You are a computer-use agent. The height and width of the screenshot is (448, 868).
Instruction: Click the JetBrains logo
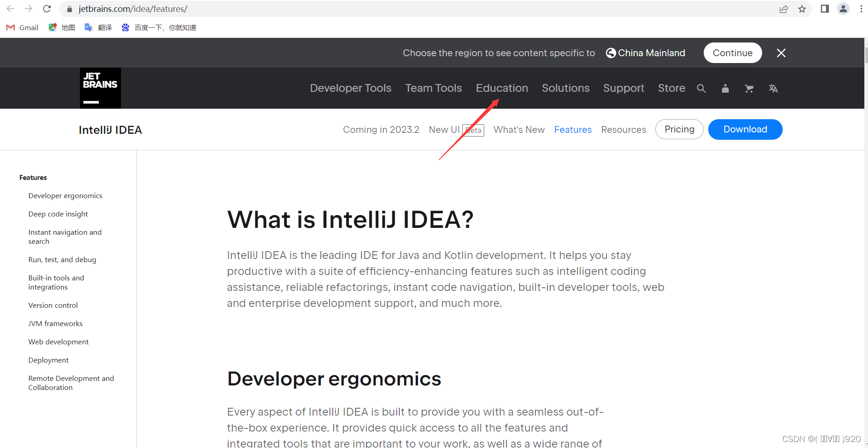point(100,88)
